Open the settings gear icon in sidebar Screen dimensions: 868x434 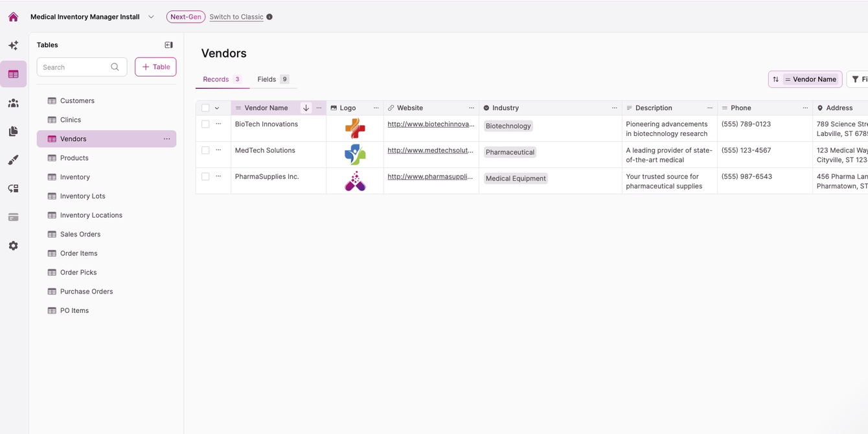pos(13,246)
